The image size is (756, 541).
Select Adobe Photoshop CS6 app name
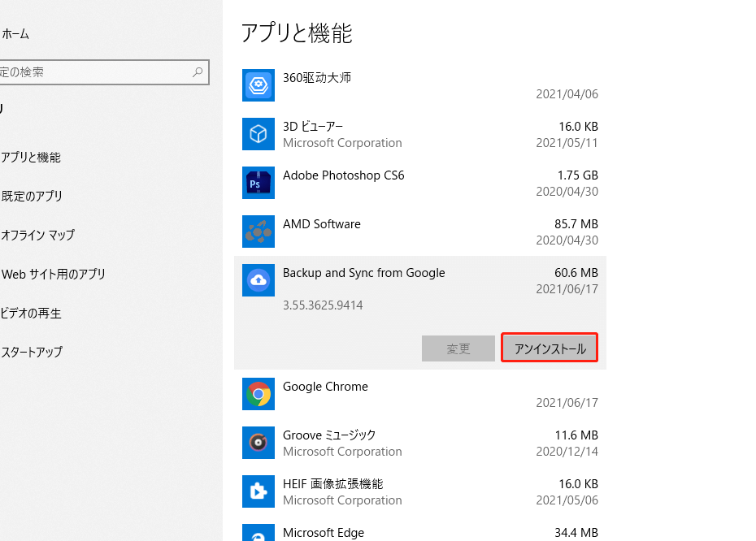click(343, 175)
